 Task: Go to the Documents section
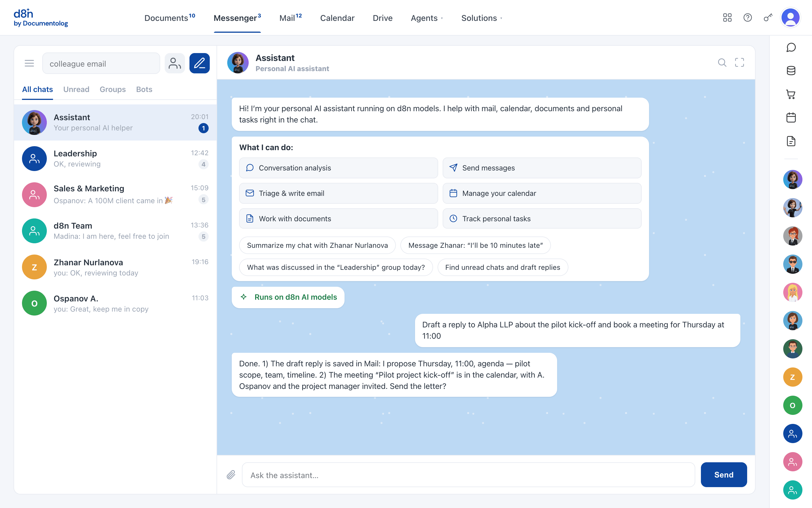[x=170, y=18]
